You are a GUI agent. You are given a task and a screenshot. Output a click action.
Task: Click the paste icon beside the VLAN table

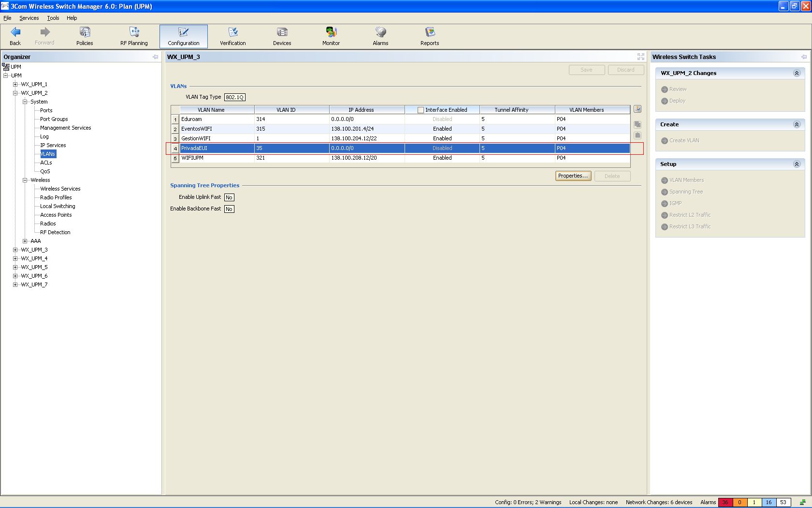coord(638,135)
